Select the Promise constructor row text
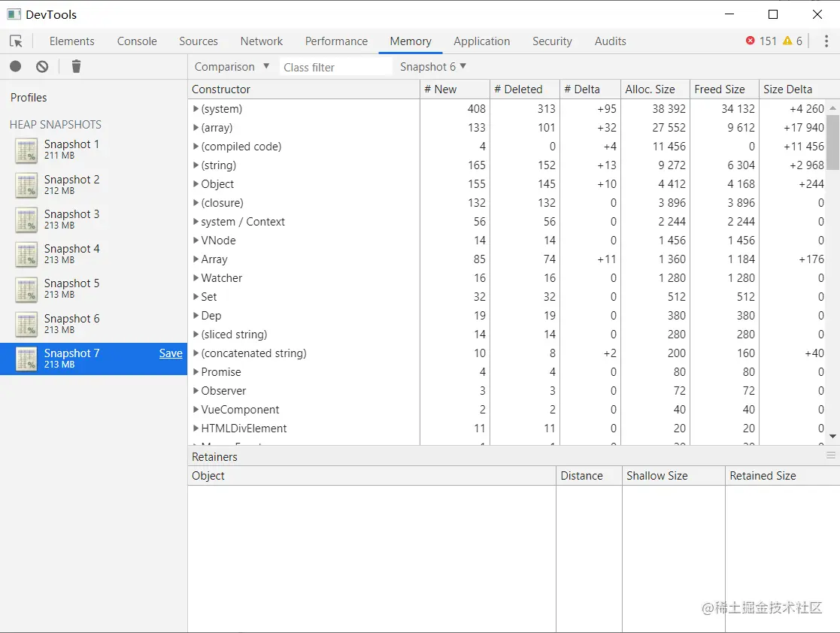Viewport: 840px width, 633px height. tap(221, 371)
